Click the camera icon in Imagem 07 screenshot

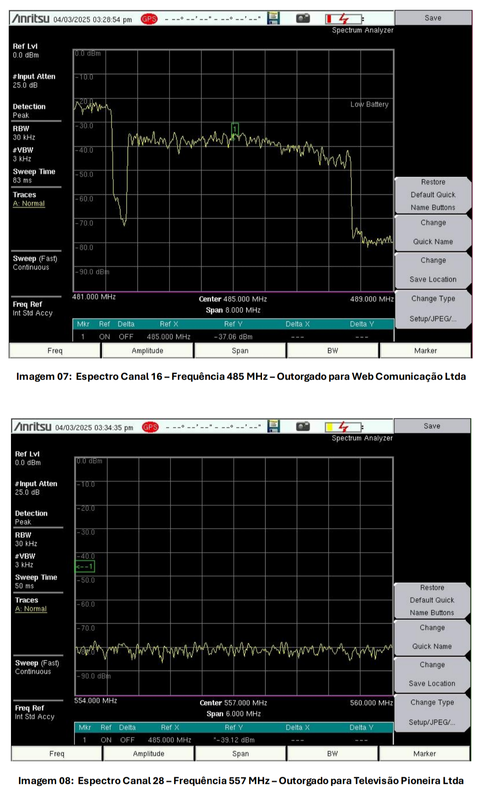pos(303,18)
